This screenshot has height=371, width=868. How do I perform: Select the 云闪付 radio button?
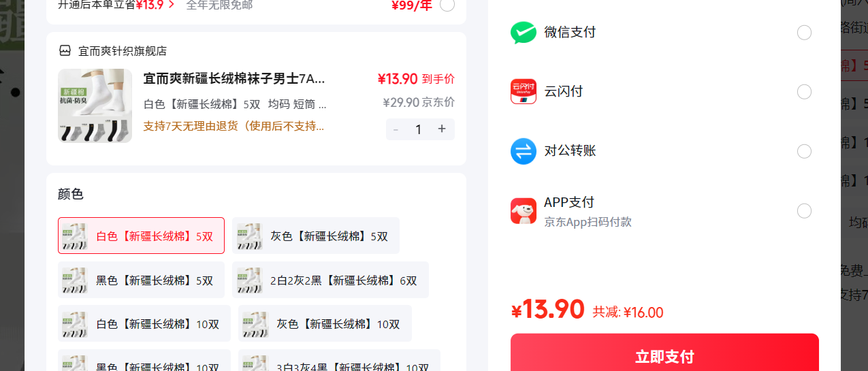(804, 92)
